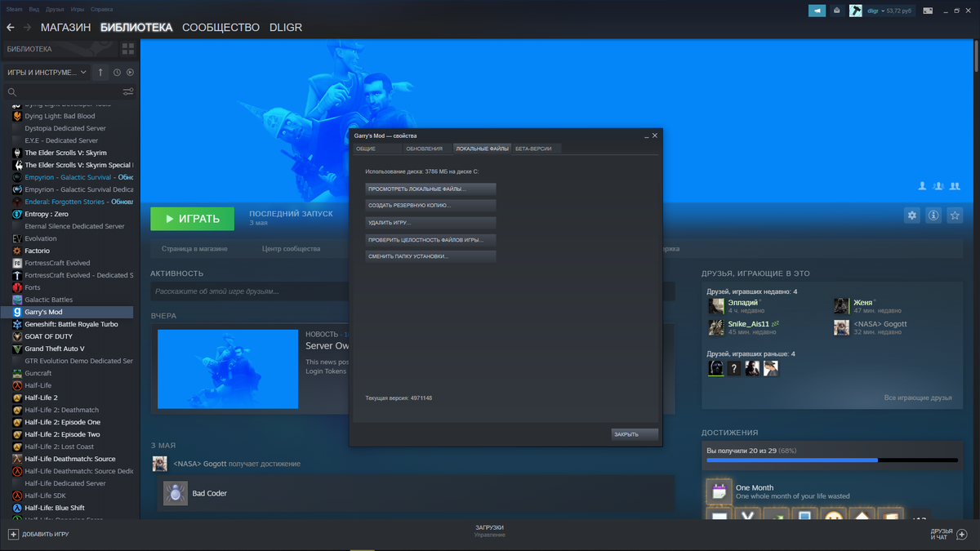980x551 pixels.
Task: Click the dligr hammer avatar
Action: [856, 11]
